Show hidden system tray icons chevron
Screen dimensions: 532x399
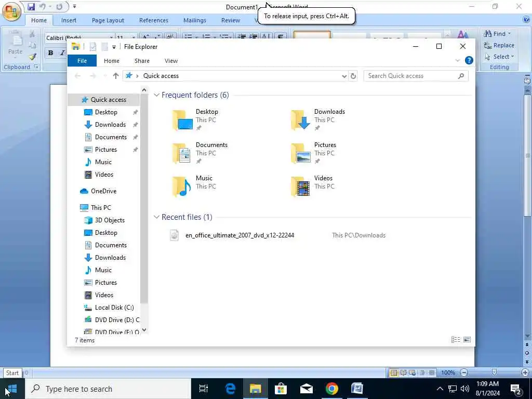point(440,389)
